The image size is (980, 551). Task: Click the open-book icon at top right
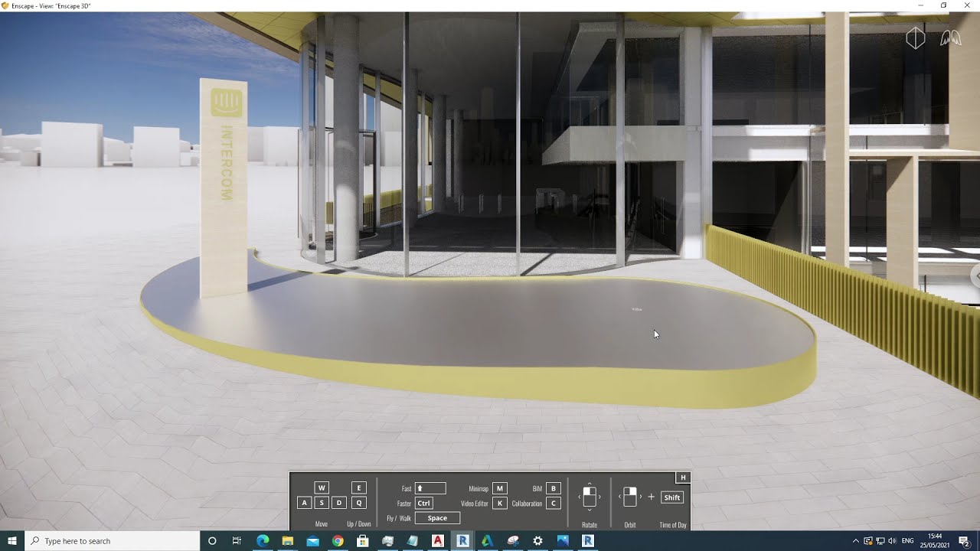(951, 38)
